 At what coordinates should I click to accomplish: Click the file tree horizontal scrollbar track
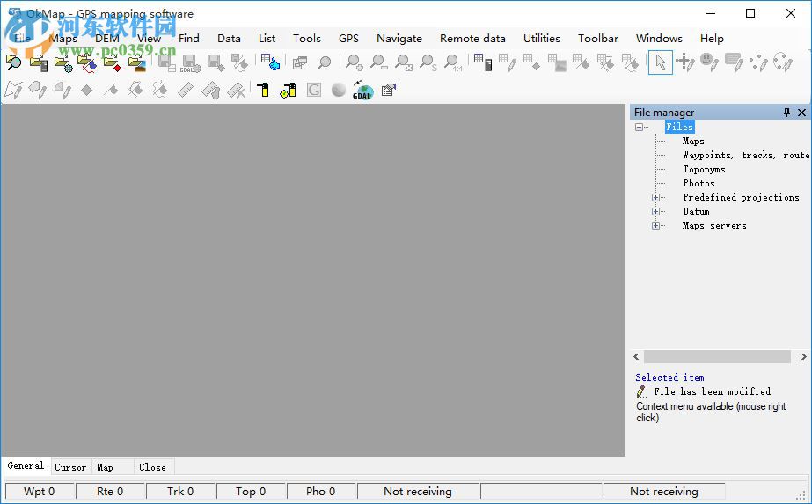(717, 356)
